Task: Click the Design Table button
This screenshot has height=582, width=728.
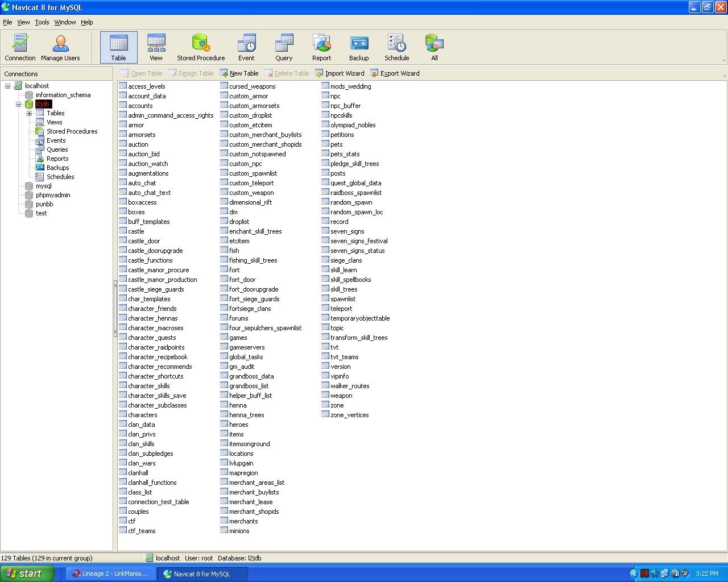Action: coord(191,73)
